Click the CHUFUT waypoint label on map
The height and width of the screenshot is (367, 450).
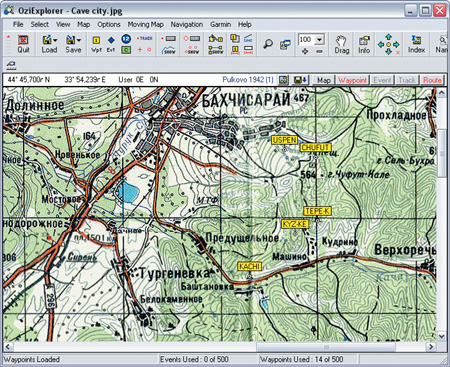click(x=315, y=147)
